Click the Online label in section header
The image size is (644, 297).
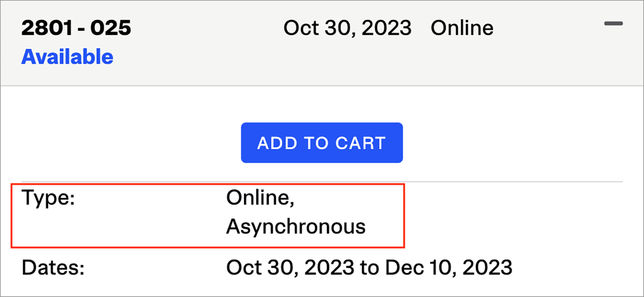pos(462,28)
